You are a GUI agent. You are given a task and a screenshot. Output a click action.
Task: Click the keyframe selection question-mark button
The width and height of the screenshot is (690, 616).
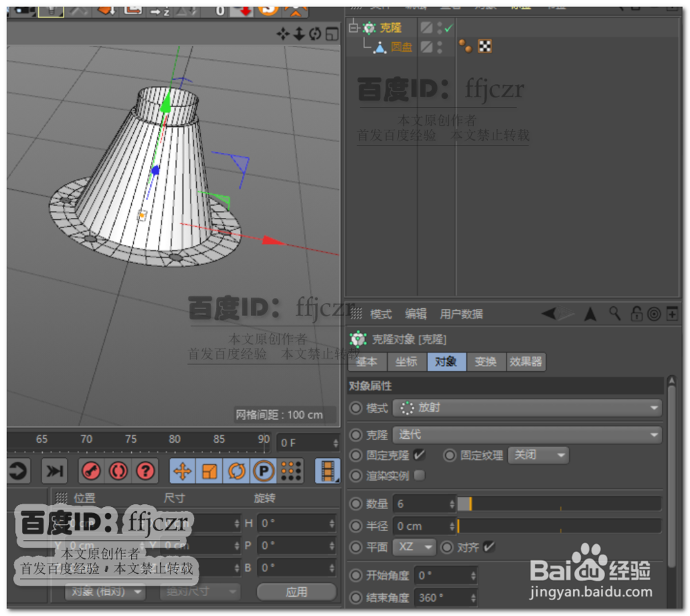(x=145, y=471)
